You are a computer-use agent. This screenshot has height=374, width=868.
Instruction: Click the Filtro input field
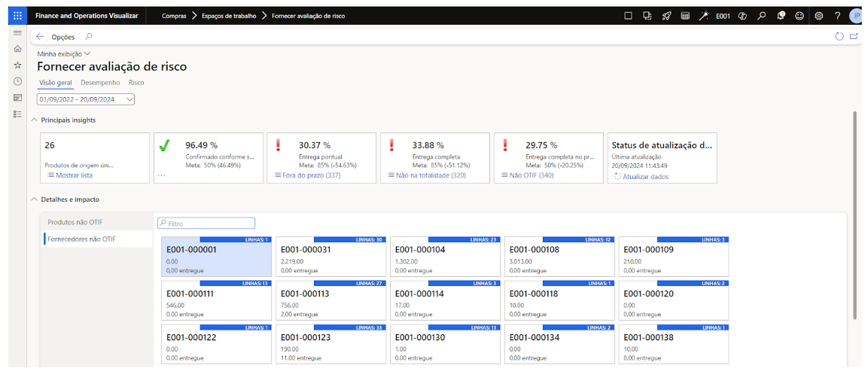206,223
